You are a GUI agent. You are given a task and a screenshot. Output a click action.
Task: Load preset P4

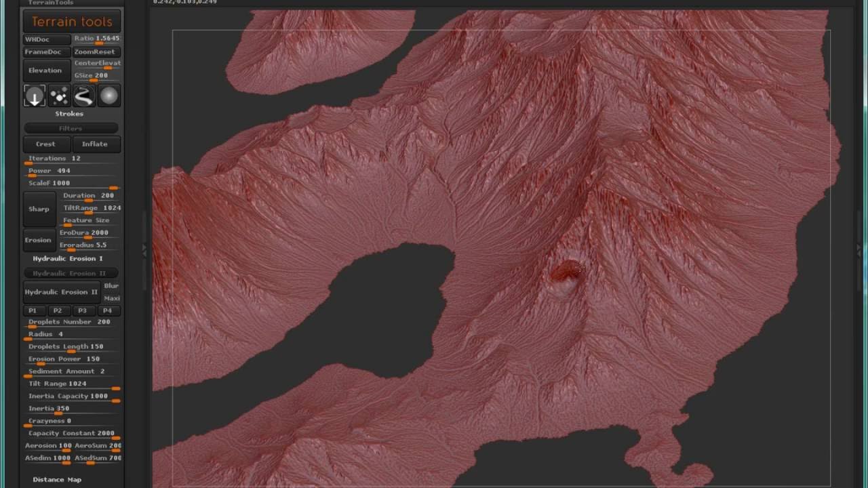(x=108, y=310)
